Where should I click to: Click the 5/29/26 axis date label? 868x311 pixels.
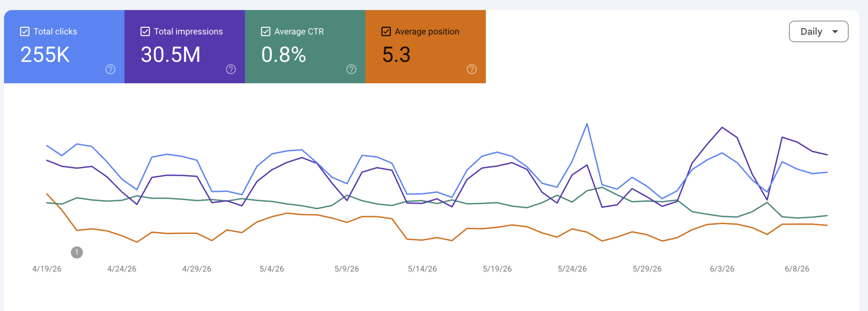(x=647, y=269)
